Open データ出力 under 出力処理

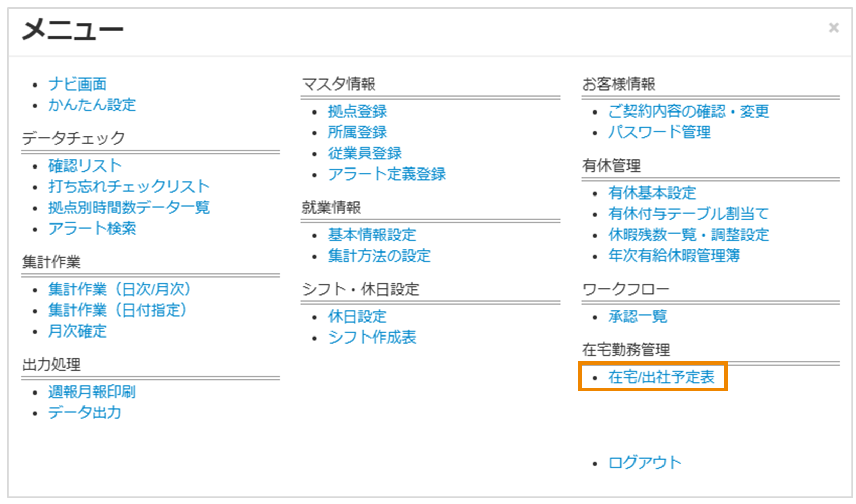pos(85,413)
